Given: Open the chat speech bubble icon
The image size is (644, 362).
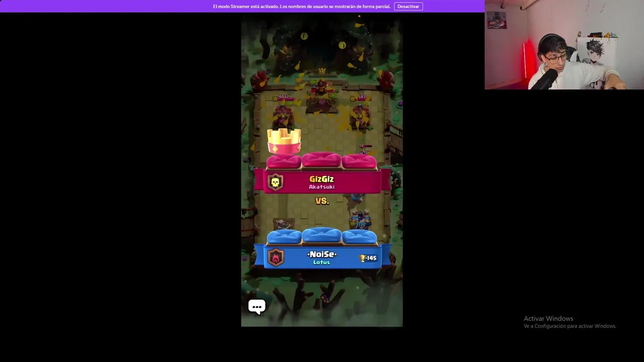Looking at the screenshot, I should (257, 306).
